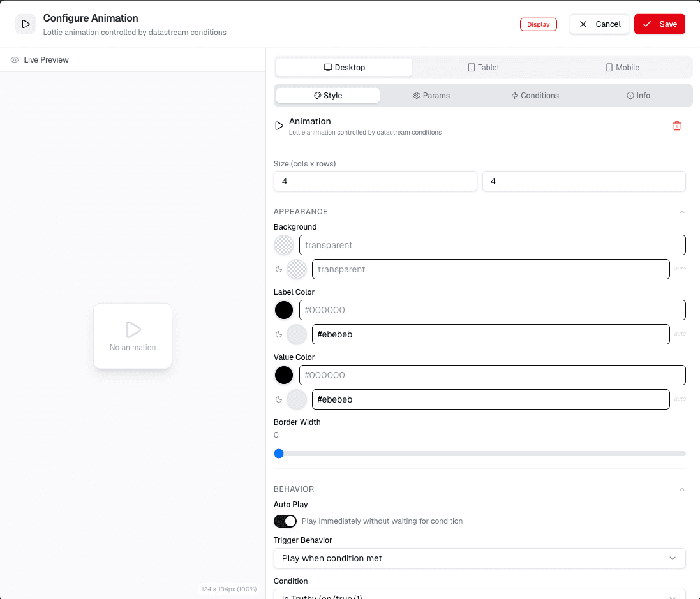
Task: Click the Live Preview eye icon
Action: click(x=15, y=60)
